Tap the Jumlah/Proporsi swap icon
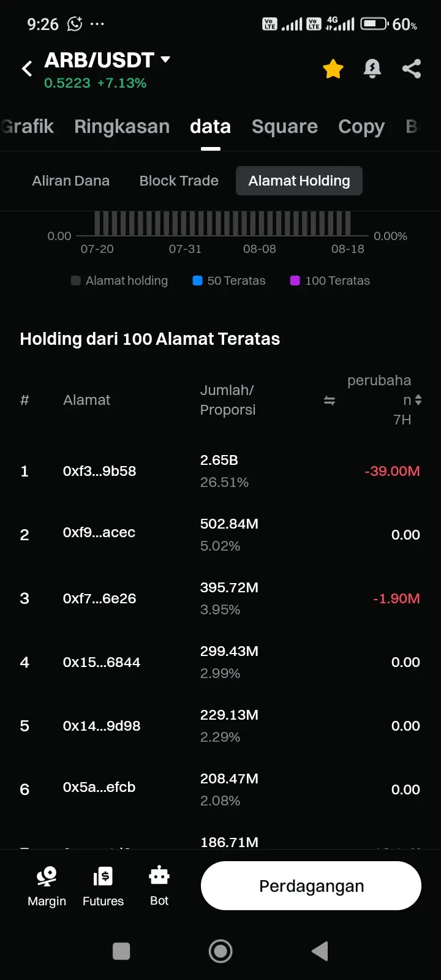This screenshot has height=980, width=441. click(x=330, y=401)
